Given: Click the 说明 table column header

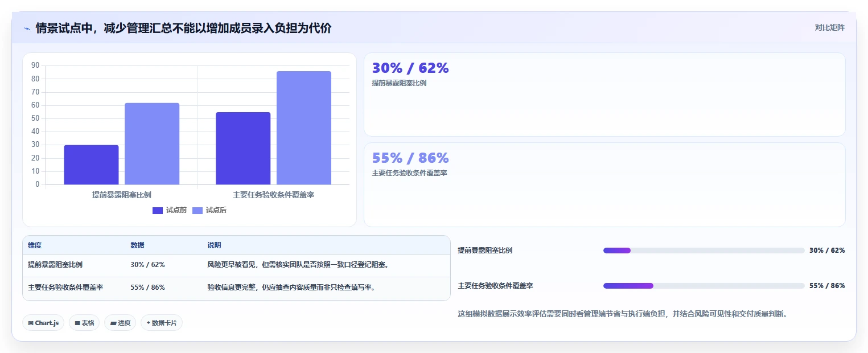Looking at the screenshot, I should tap(214, 245).
